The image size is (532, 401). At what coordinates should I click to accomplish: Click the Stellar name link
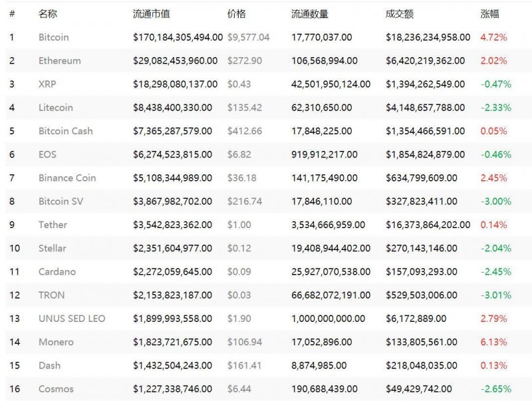tap(52, 248)
